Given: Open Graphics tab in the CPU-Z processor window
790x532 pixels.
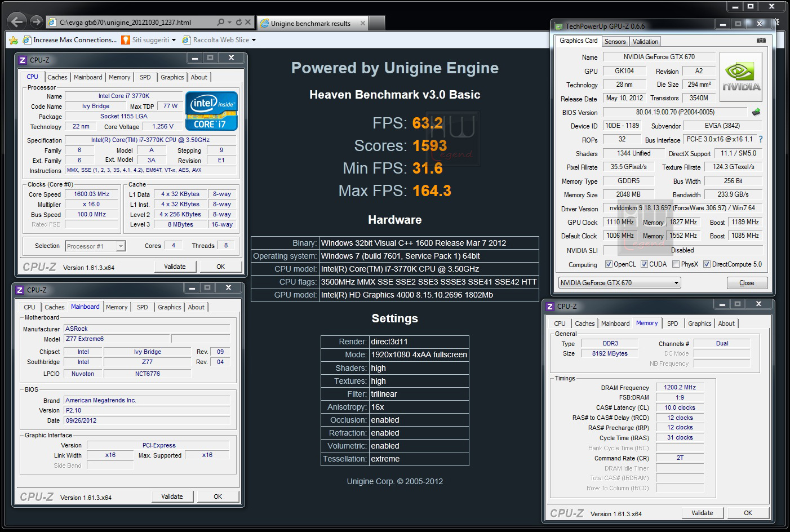Looking at the screenshot, I should tap(172, 77).
